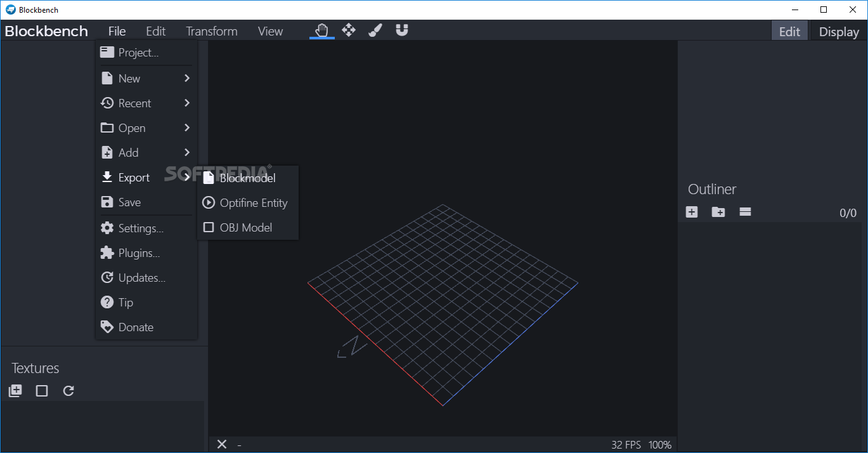Viewport: 868px width, 453px height.
Task: Click the Blockbench title text in menu bar
Action: tap(46, 31)
